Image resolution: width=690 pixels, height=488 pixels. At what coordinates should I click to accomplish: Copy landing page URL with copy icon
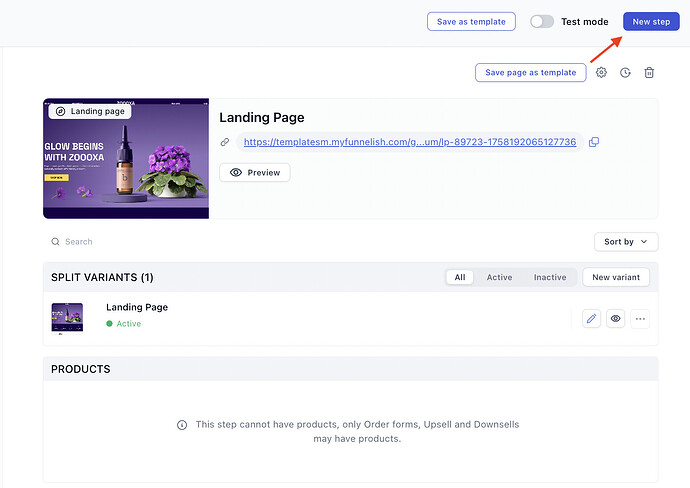(594, 142)
